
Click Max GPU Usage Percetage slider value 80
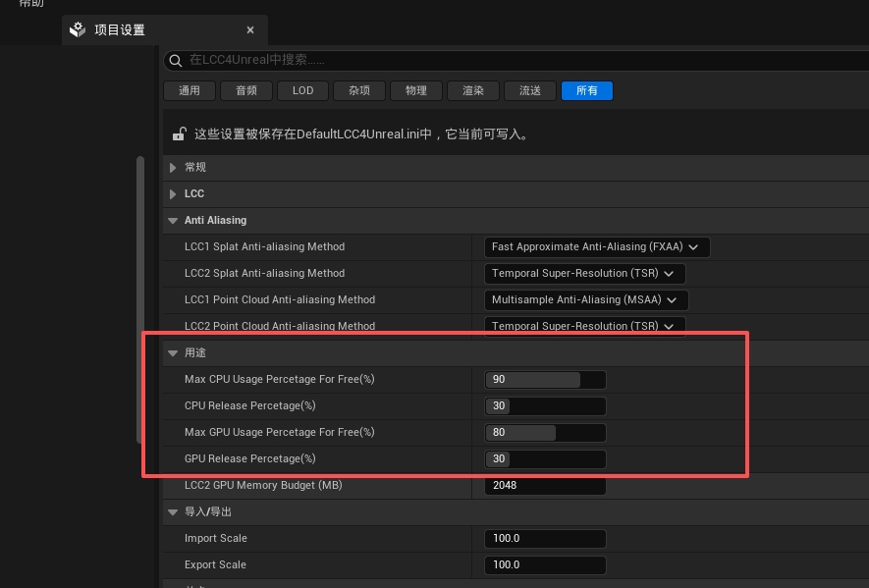click(x=545, y=433)
